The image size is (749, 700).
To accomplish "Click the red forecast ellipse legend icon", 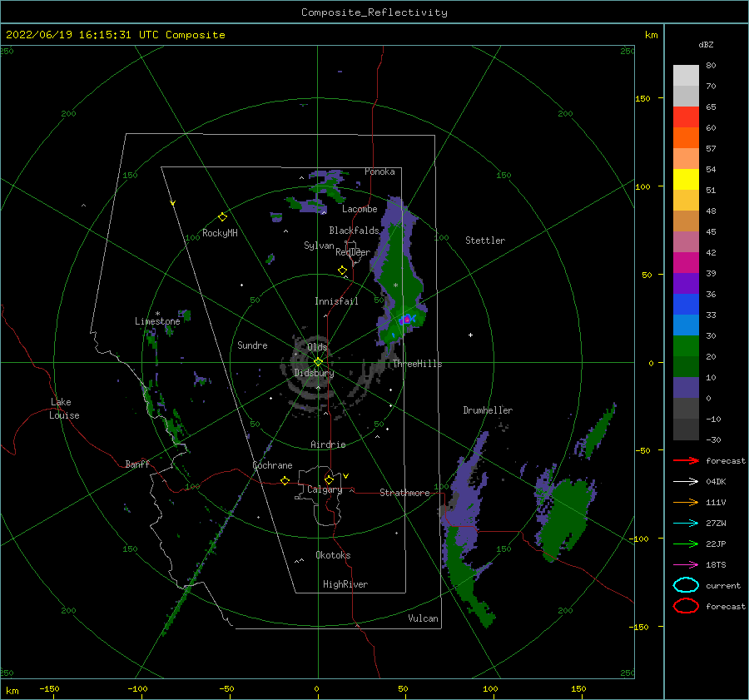I will point(686,606).
